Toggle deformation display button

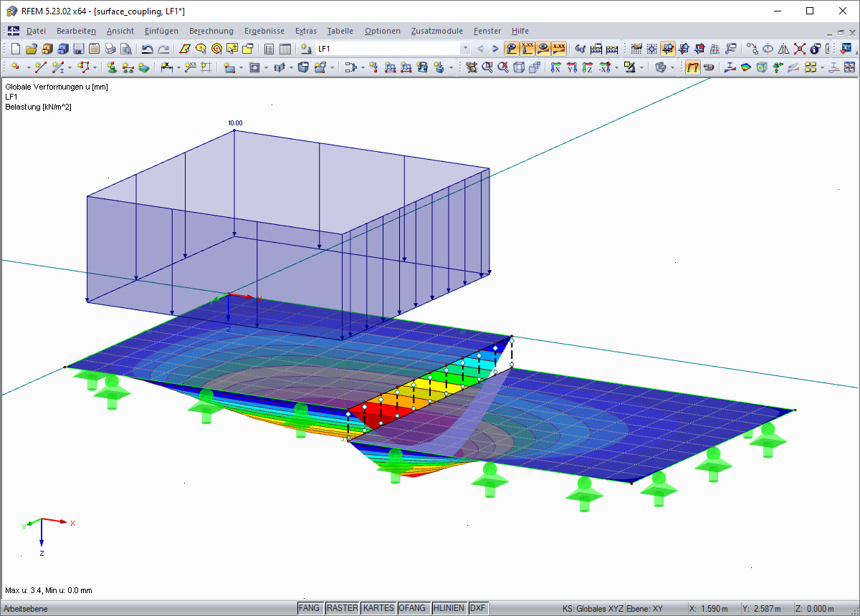(545, 49)
